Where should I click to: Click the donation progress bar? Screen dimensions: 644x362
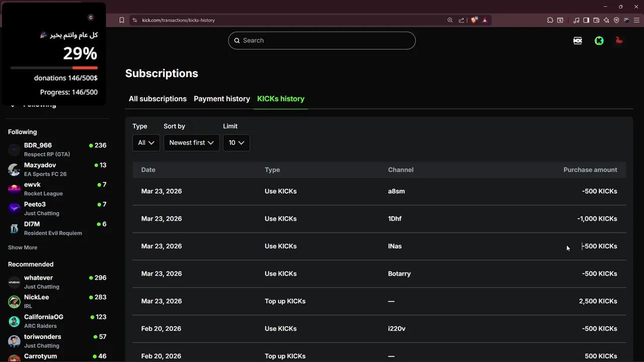54,68
